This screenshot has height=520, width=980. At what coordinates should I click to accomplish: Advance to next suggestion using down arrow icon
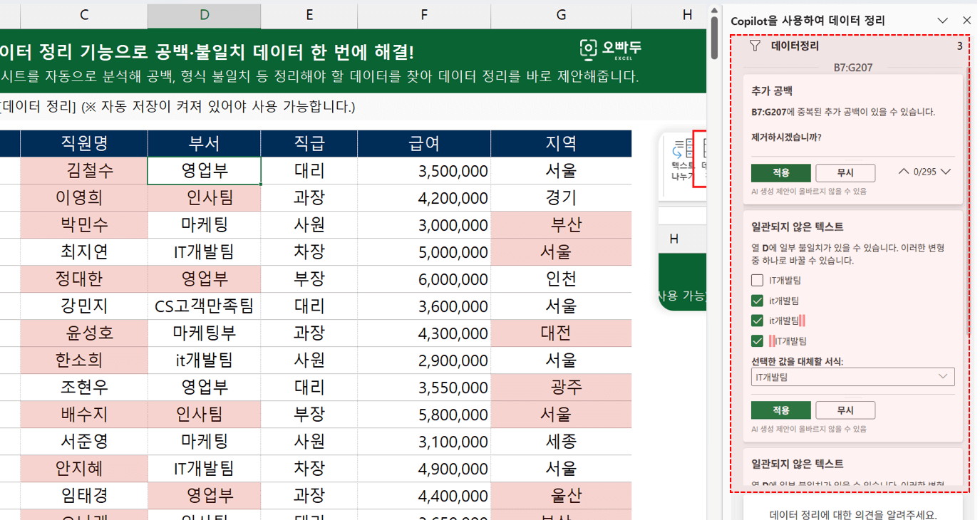(947, 172)
